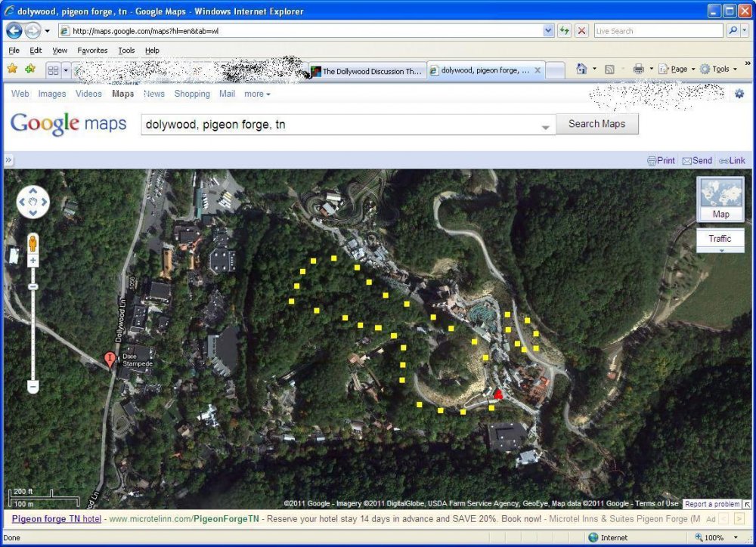Switch the view using the Map button
Viewport: 756px width, 547px height.
click(x=720, y=200)
